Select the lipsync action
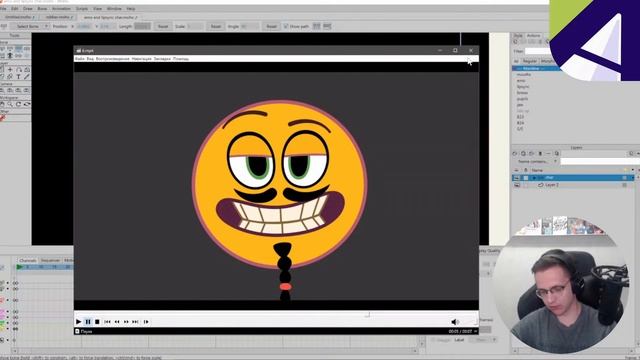 (523, 87)
